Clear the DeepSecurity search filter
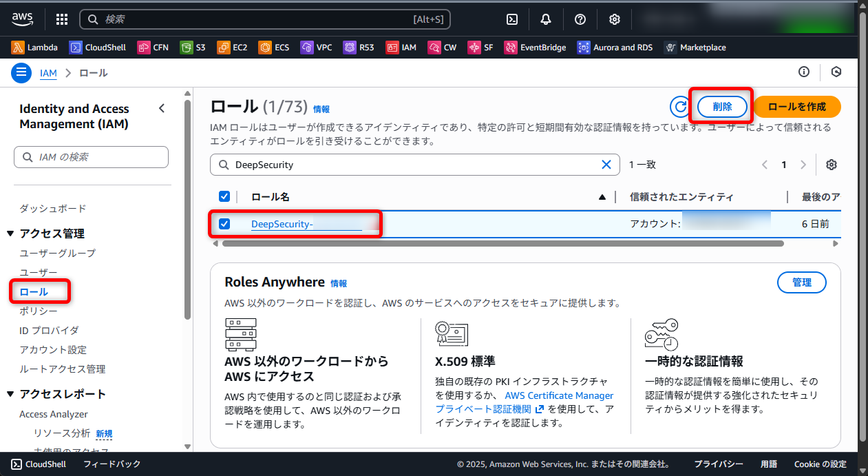The image size is (868, 476). 606,165
